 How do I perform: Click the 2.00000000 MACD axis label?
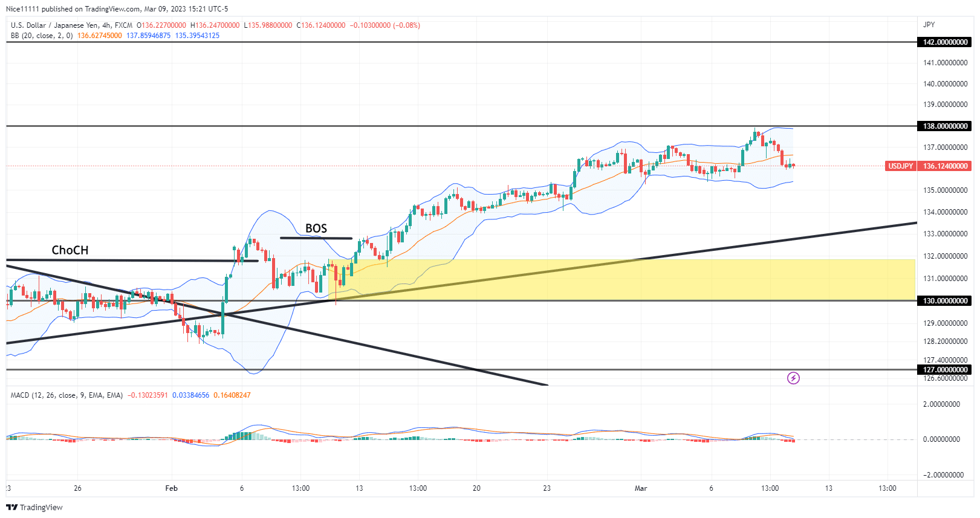point(942,404)
